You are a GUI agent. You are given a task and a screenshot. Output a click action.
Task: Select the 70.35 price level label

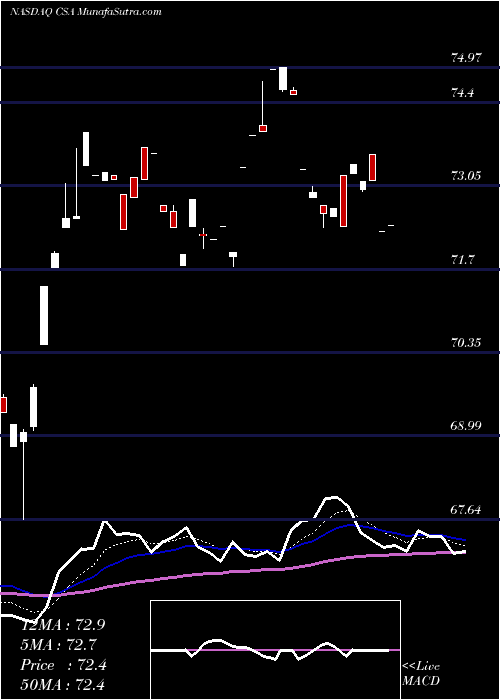[x=467, y=343]
